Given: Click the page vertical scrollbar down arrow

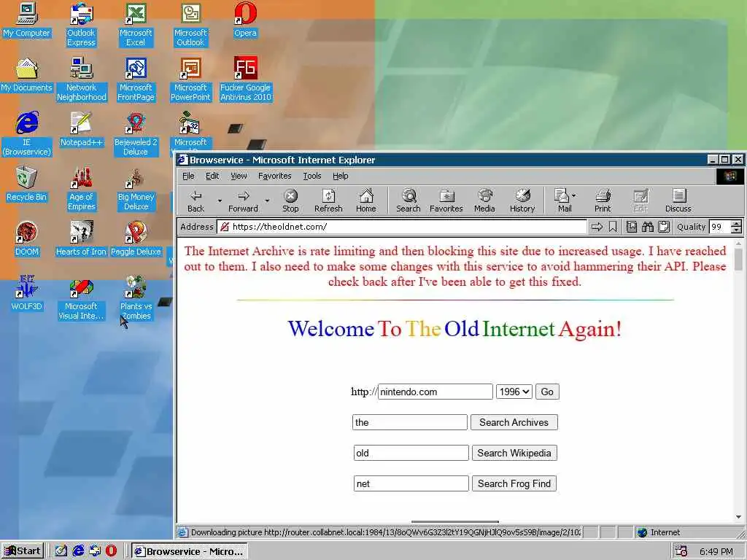Looking at the screenshot, I should (738, 517).
